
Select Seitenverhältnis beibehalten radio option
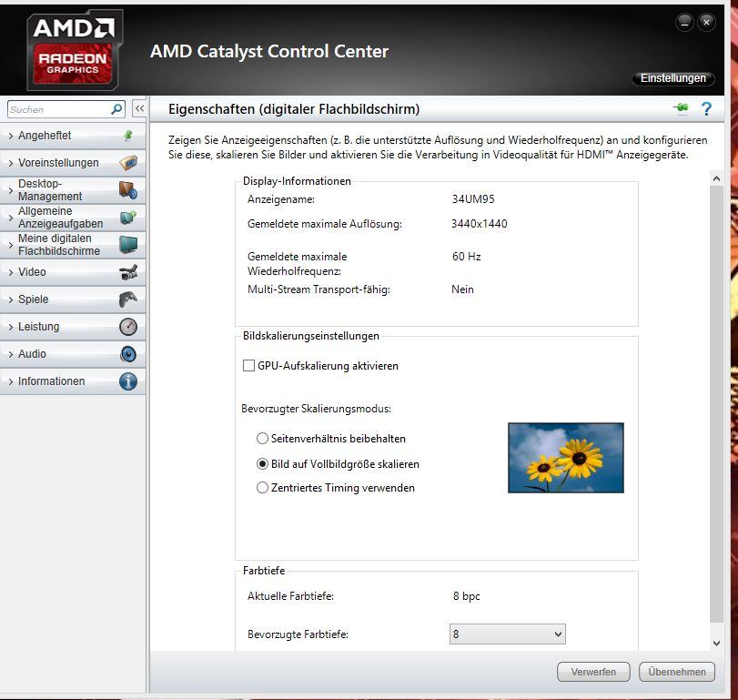click(262, 438)
